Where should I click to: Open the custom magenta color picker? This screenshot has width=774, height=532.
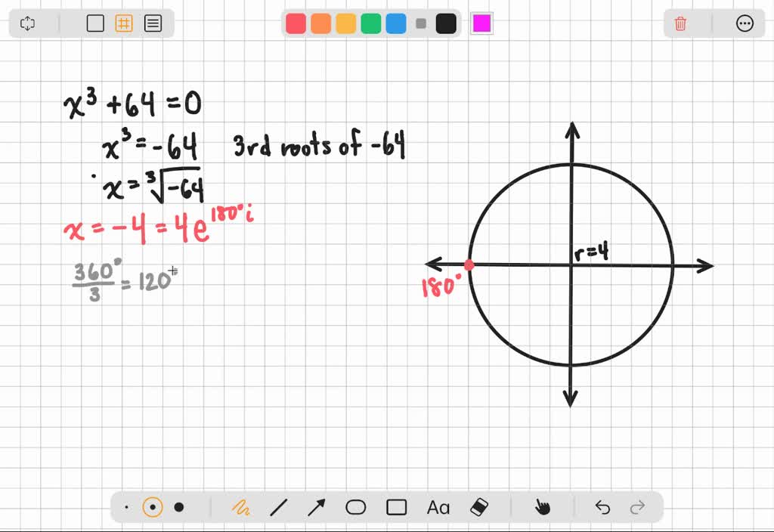click(x=481, y=23)
